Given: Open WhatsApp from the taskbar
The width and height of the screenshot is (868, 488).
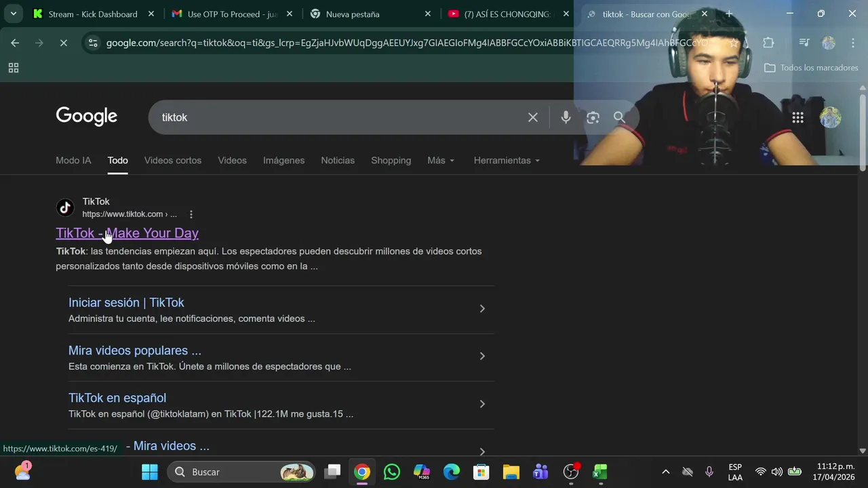Looking at the screenshot, I should [x=392, y=472].
